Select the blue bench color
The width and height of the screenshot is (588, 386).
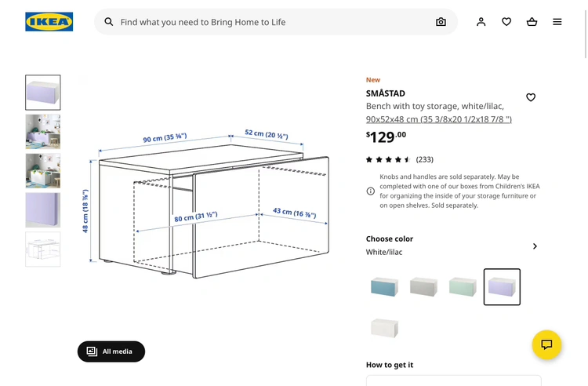(x=384, y=286)
